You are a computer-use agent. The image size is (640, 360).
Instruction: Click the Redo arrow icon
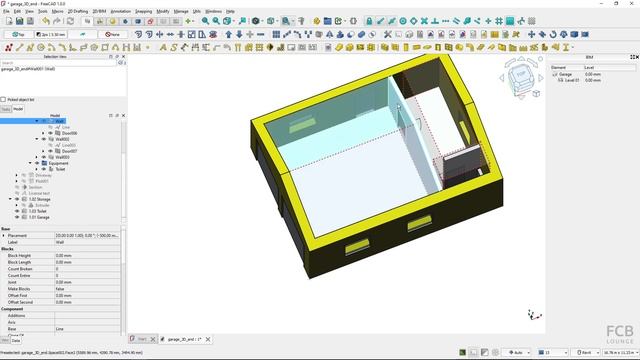pos(57,21)
